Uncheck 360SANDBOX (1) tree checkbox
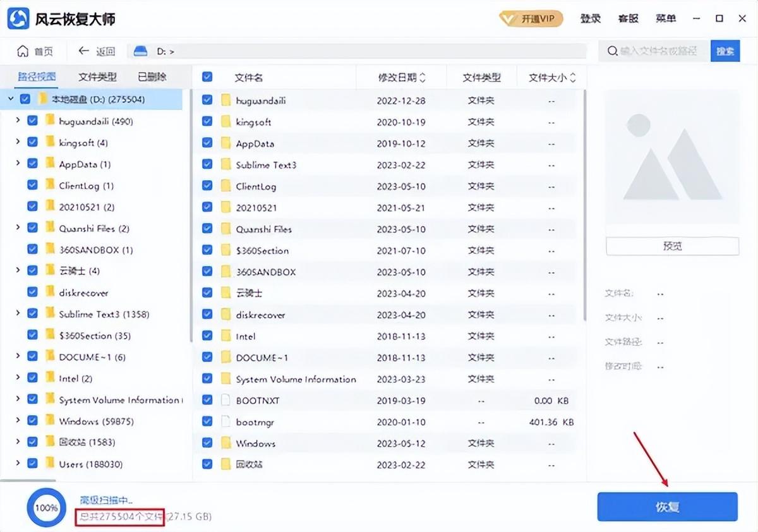The height and width of the screenshot is (532, 758). coord(33,250)
